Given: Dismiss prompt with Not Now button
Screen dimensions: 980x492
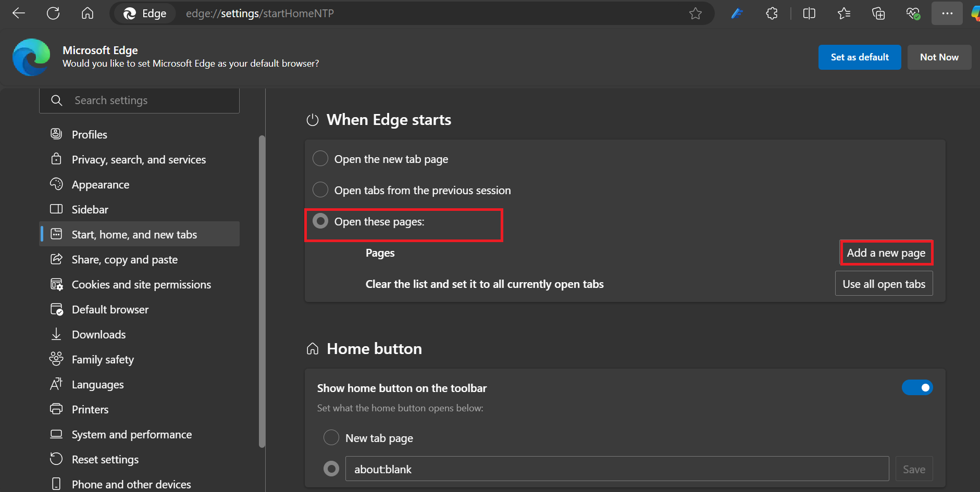Looking at the screenshot, I should click(939, 57).
